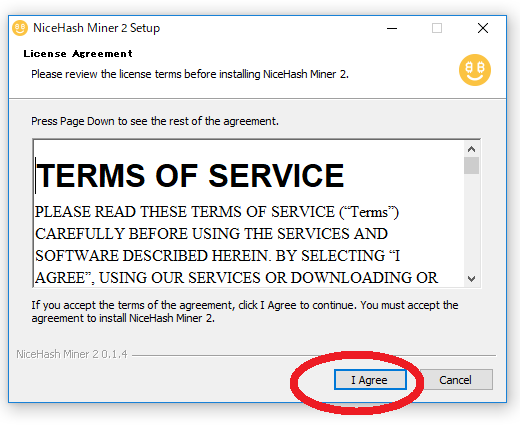
Task: Close the NiceHash Miner 2 Setup window
Action: (483, 28)
